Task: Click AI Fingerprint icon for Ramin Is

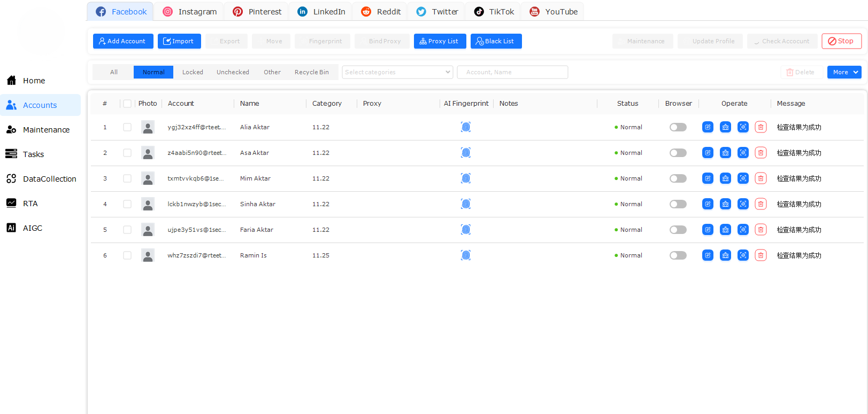Action: (x=466, y=255)
